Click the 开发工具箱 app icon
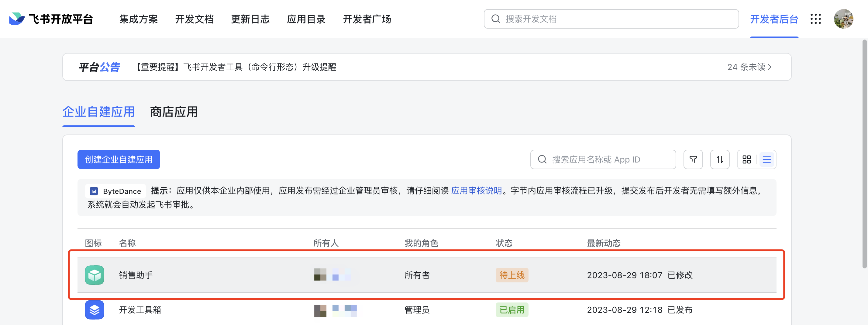Viewport: 868px width, 325px height. [94, 309]
